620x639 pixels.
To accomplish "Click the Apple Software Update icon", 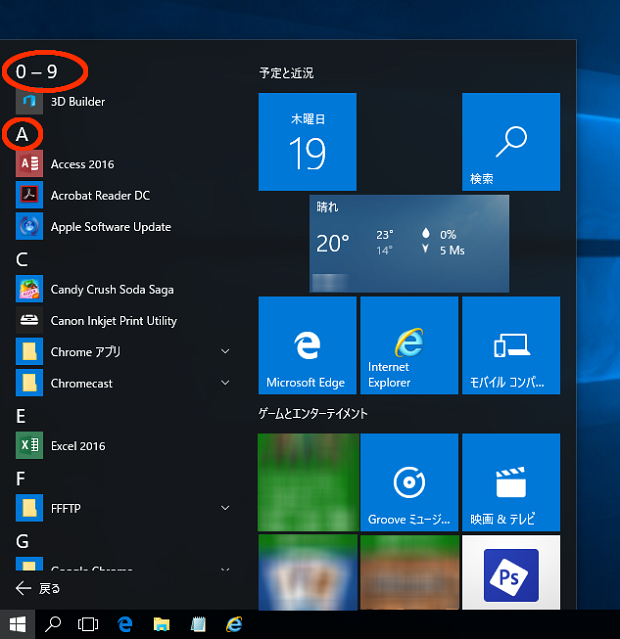I will coord(29,227).
